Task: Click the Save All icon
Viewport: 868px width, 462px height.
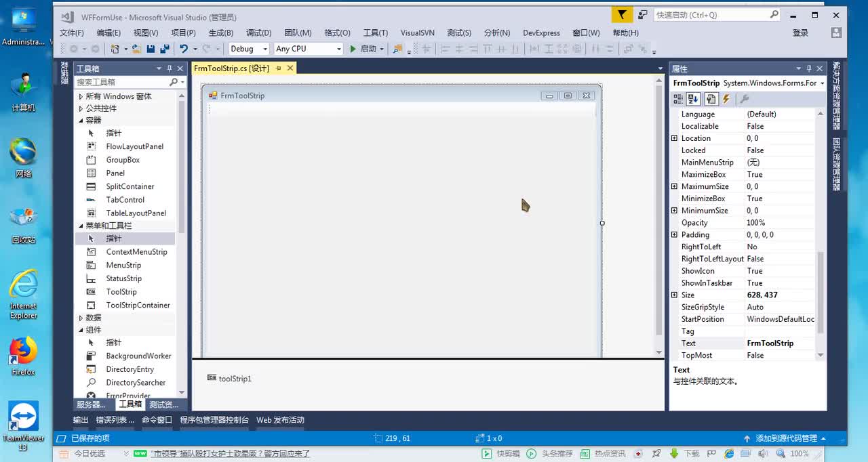Action: tap(164, 49)
